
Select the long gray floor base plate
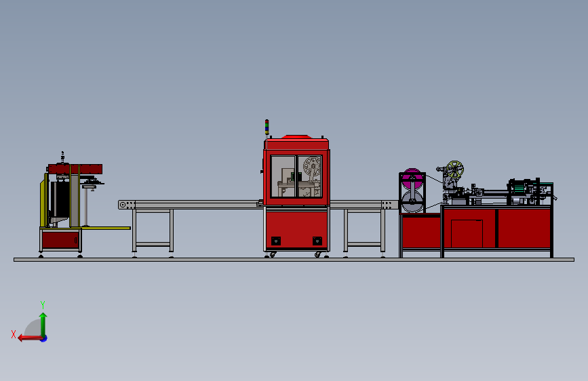click(x=294, y=260)
